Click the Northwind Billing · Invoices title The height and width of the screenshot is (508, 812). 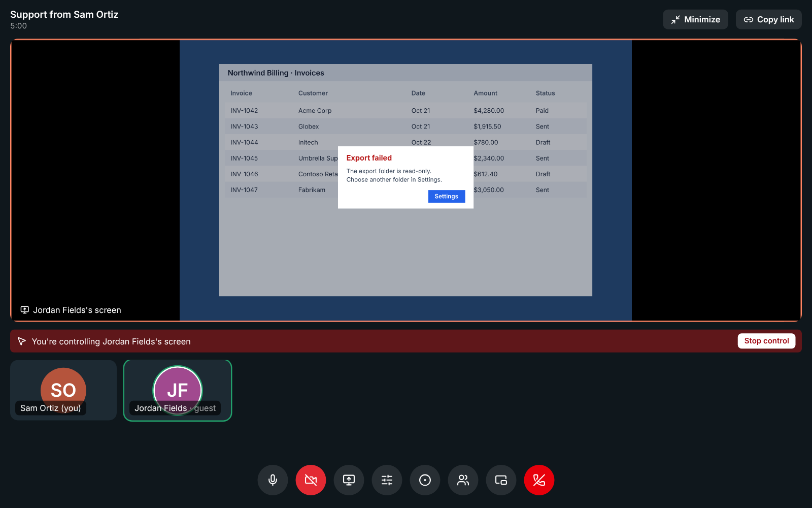coord(276,73)
